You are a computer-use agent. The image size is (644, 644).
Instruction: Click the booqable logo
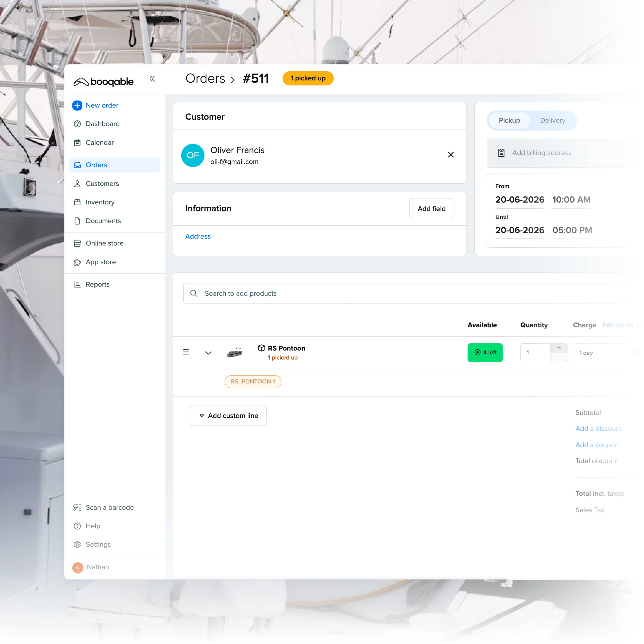pos(103,82)
